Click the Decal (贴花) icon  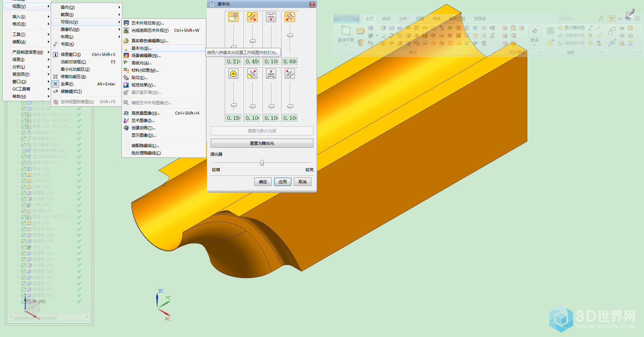pyautogui.click(x=126, y=78)
